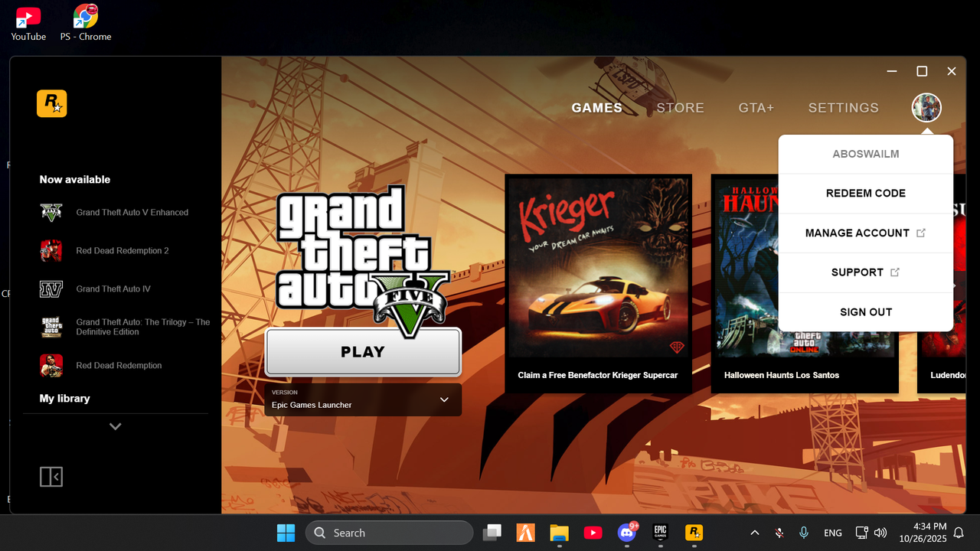Open the notifications bell icon
The image size is (980, 551).
[x=959, y=533]
